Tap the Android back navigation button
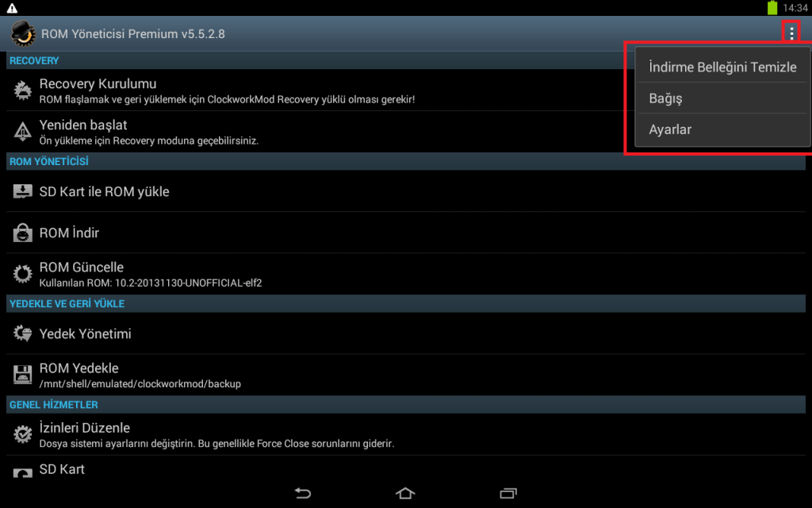This screenshot has height=508, width=812. (x=303, y=493)
